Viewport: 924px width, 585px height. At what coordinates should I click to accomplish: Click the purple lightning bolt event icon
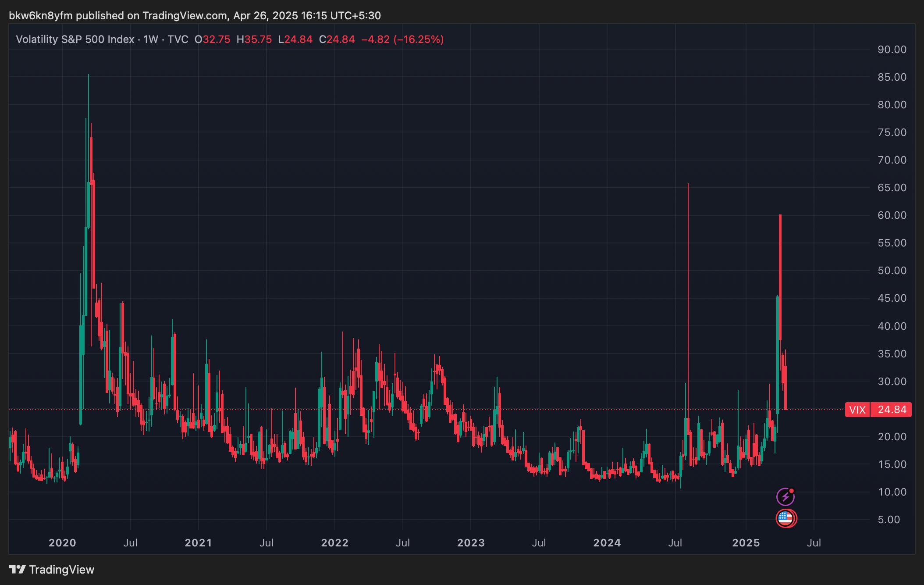pos(785,497)
